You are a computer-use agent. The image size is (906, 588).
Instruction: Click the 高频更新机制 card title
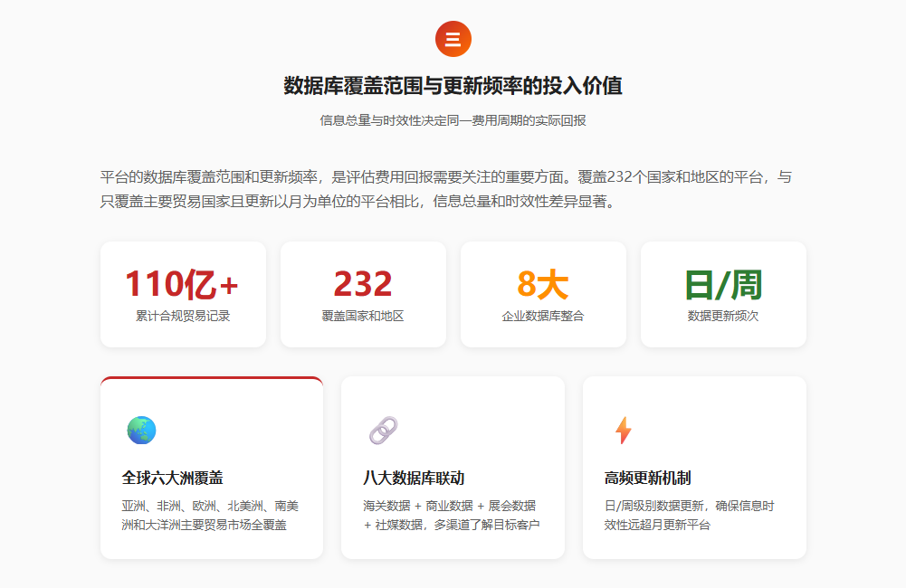(x=648, y=478)
